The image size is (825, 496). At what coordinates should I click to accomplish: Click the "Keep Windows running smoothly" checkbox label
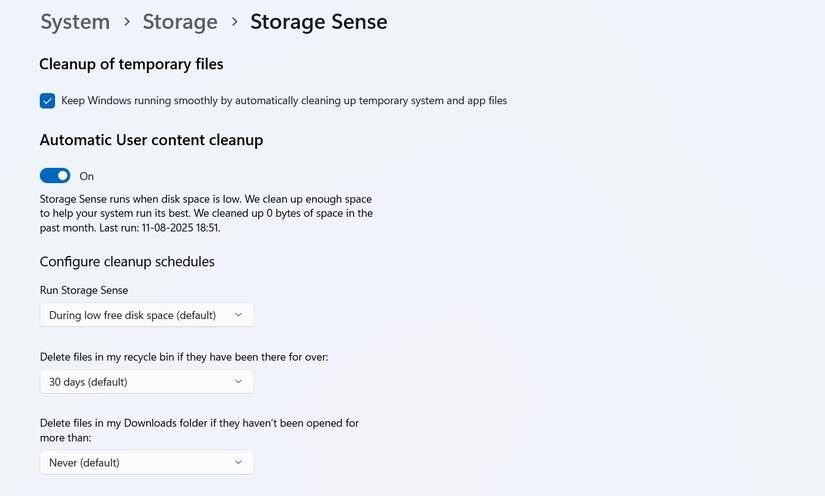(284, 101)
